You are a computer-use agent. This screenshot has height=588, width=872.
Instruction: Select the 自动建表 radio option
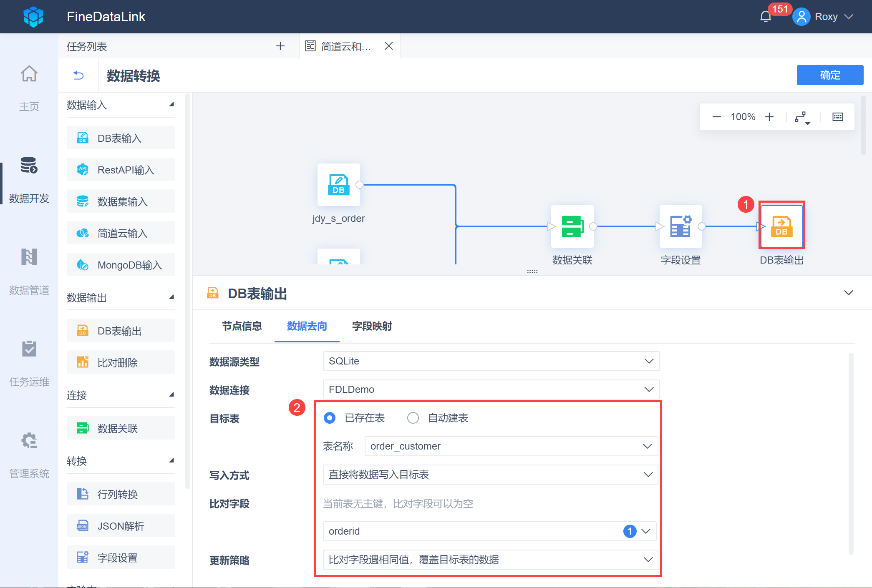click(413, 418)
